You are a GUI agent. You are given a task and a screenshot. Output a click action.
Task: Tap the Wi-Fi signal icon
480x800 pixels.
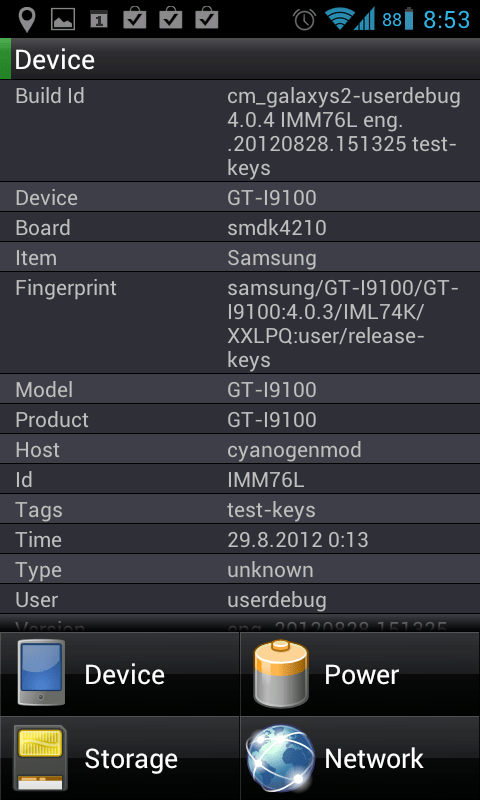pos(339,19)
